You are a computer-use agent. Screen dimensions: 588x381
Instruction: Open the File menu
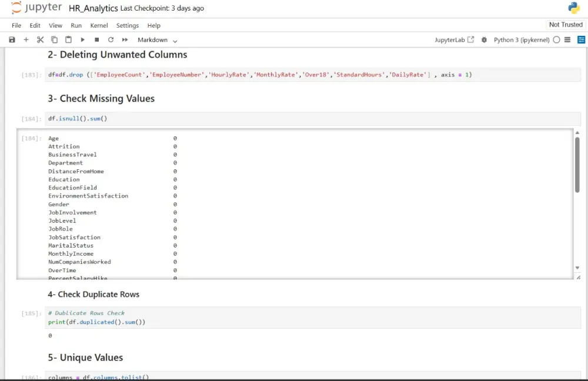16,25
